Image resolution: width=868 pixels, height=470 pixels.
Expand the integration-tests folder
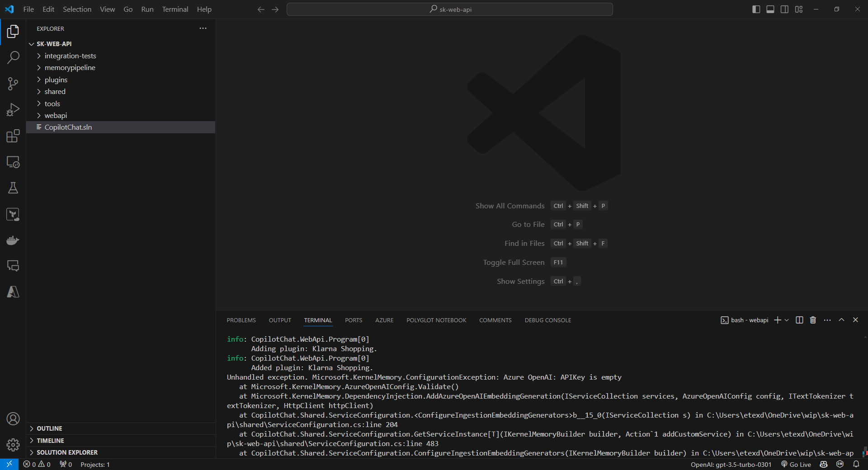120,56
